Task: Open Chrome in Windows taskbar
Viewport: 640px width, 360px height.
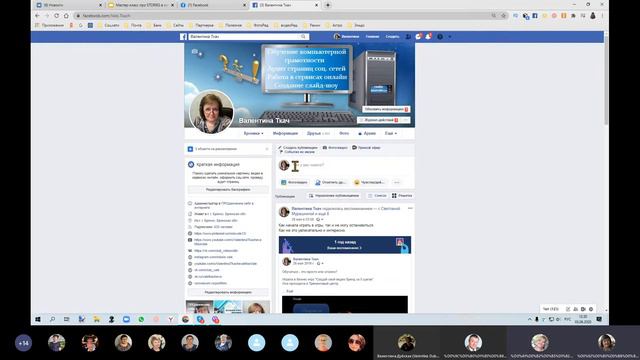Action: pyautogui.click(x=185, y=319)
